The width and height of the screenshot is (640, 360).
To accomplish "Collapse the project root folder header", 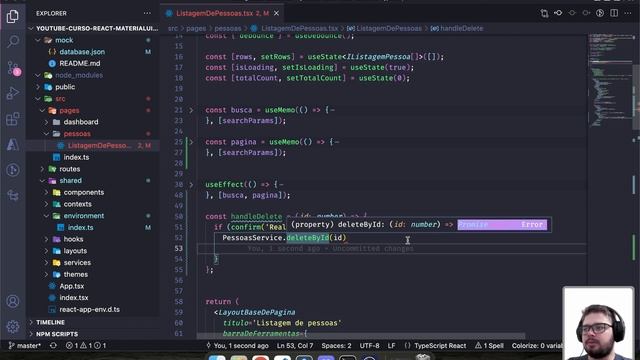I will (97, 29).
